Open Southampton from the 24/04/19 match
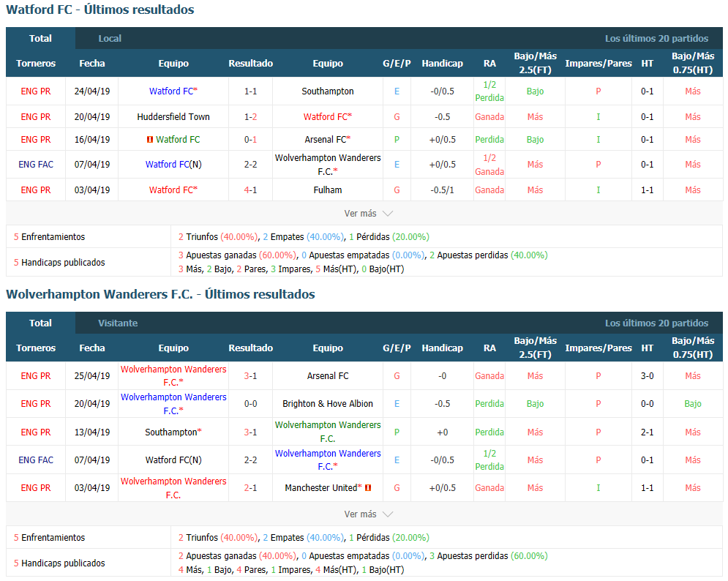 pos(328,91)
